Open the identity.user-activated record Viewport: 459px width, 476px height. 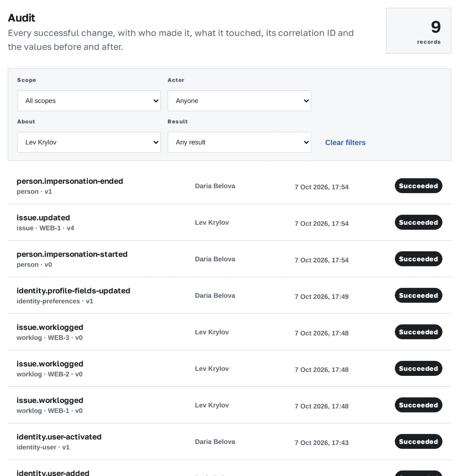tap(229, 442)
